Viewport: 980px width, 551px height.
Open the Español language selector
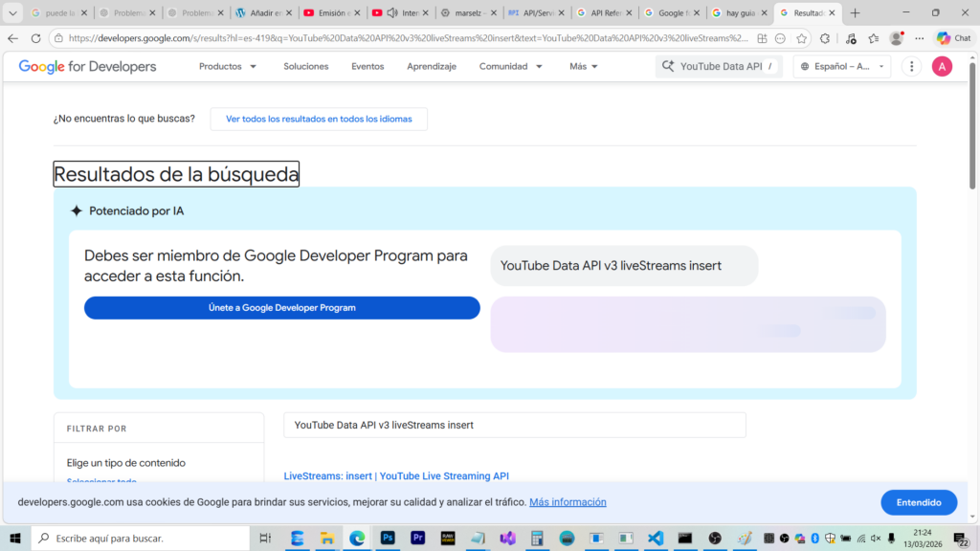pyautogui.click(x=841, y=67)
